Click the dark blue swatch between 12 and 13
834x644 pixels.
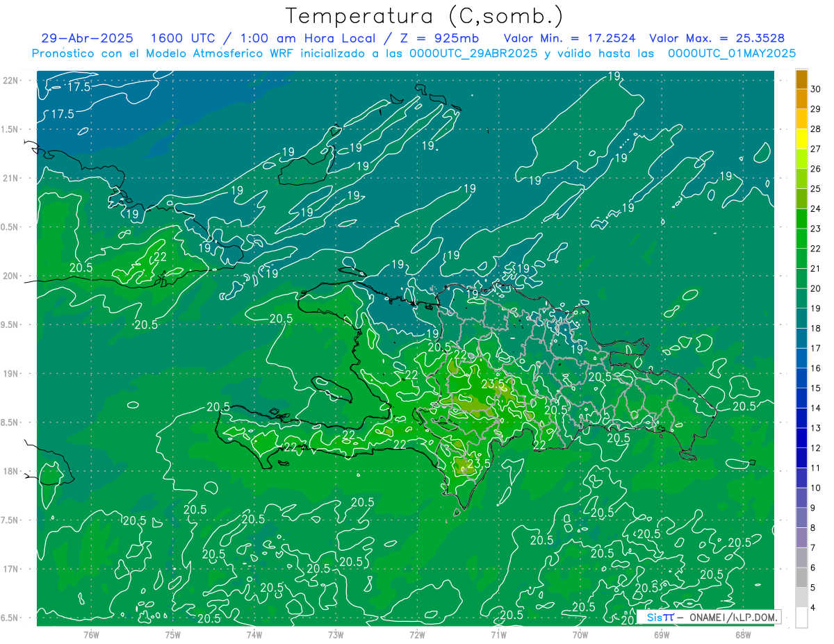[801, 438]
